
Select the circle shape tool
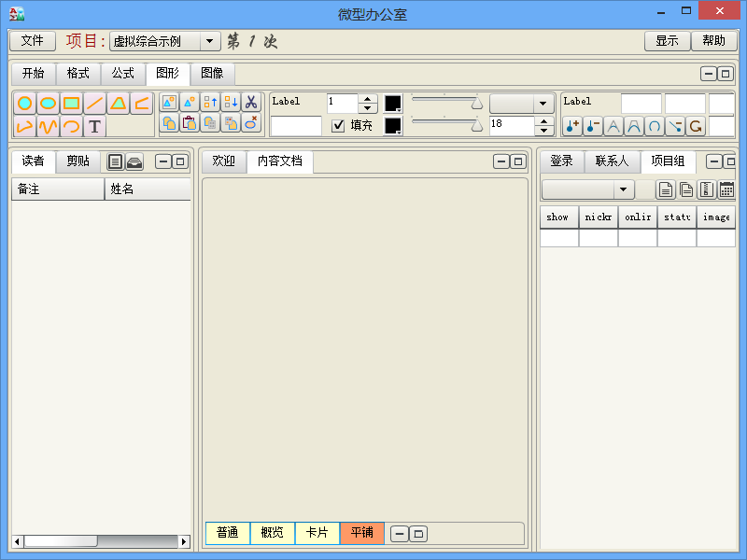pos(25,103)
